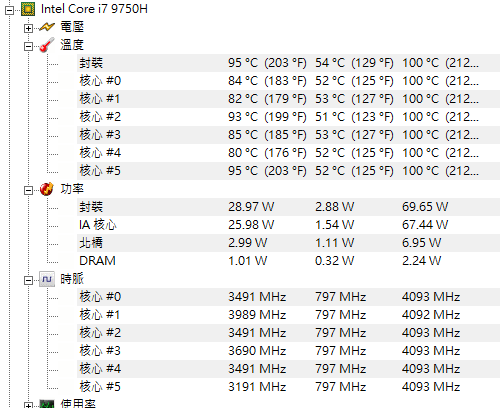The image size is (500, 408).
Task: Select the 北橋 power row
Action: 288,243
